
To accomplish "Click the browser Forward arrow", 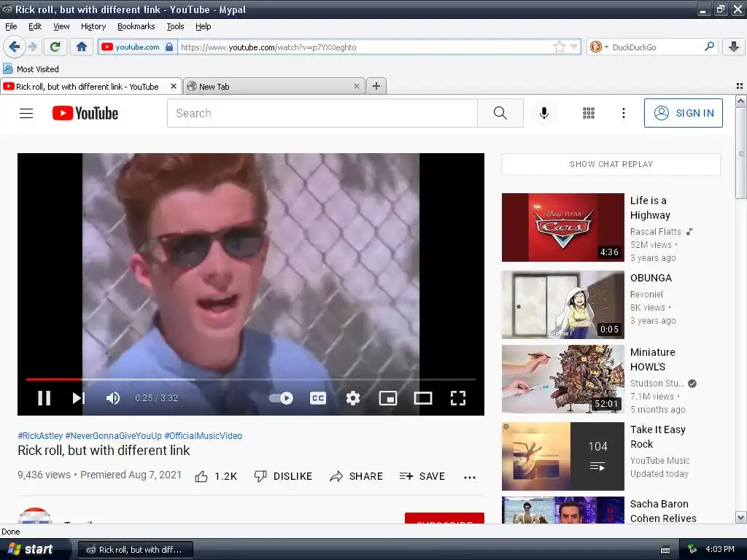I will pyautogui.click(x=32, y=47).
